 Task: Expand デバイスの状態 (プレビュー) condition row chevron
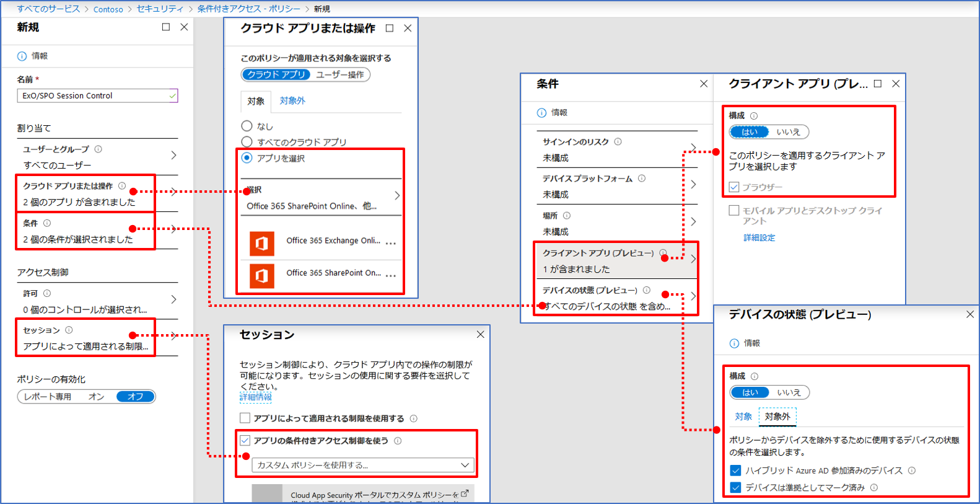pyautogui.click(x=693, y=296)
